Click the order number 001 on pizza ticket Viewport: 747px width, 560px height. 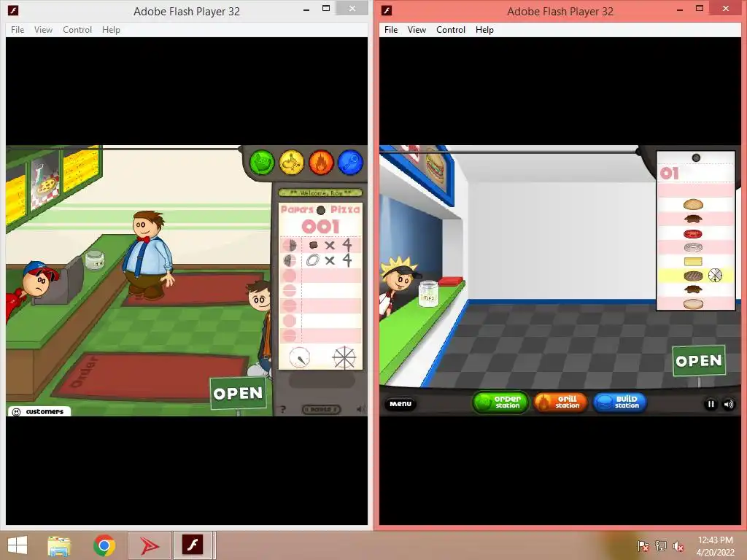pyautogui.click(x=321, y=227)
